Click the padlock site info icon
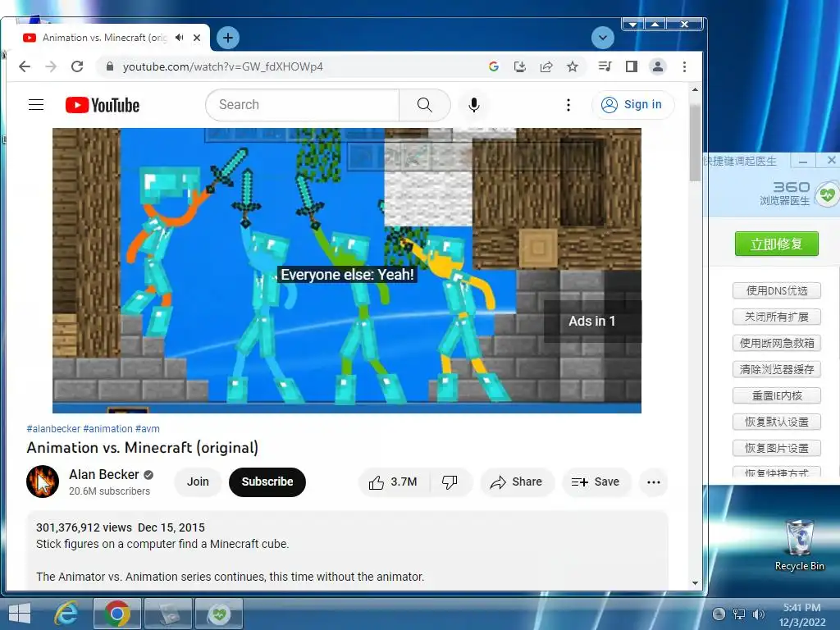840x630 pixels. (110, 66)
